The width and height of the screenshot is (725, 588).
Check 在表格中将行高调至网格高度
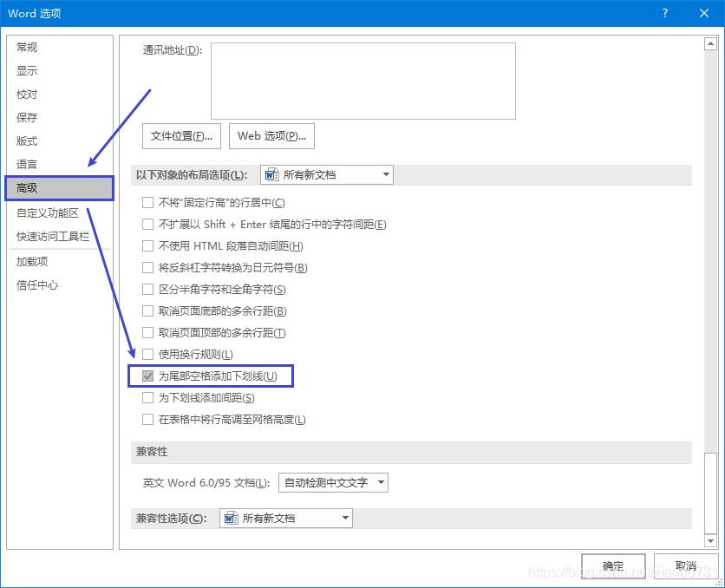tap(148, 420)
